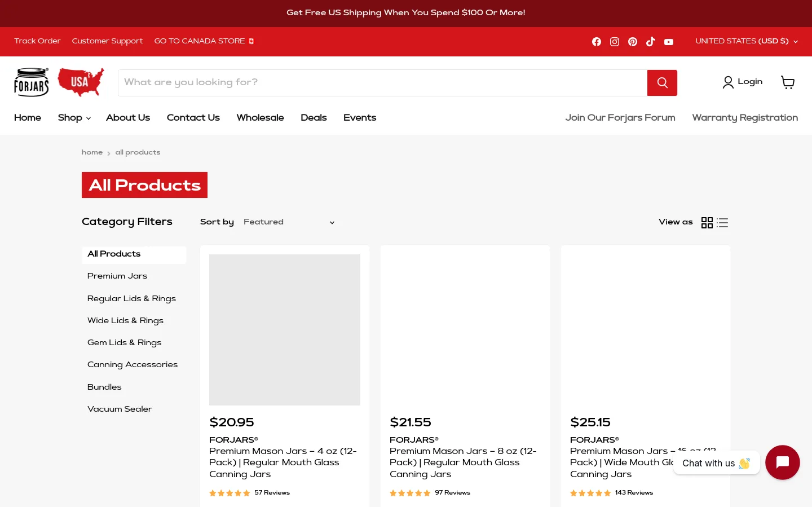Open the Sort by Featured dropdown
Image resolution: width=812 pixels, height=507 pixels.
289,222
